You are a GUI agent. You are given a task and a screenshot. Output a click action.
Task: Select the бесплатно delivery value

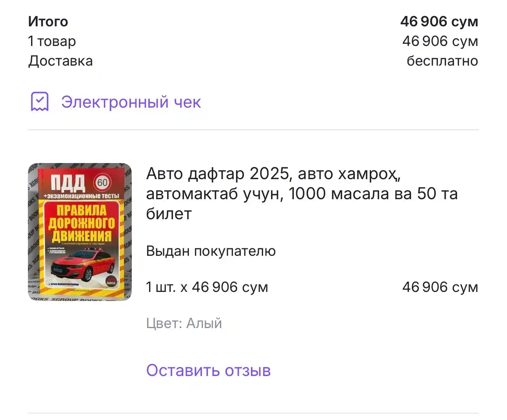pos(442,61)
